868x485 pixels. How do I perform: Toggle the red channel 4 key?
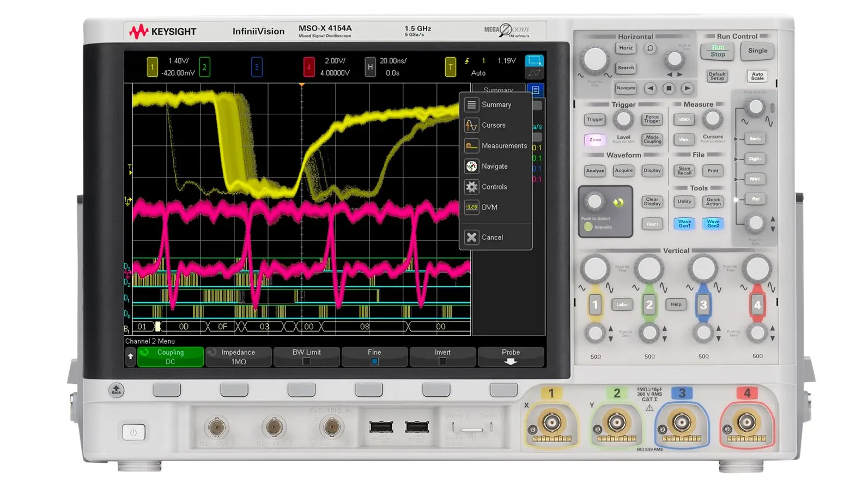click(x=757, y=305)
